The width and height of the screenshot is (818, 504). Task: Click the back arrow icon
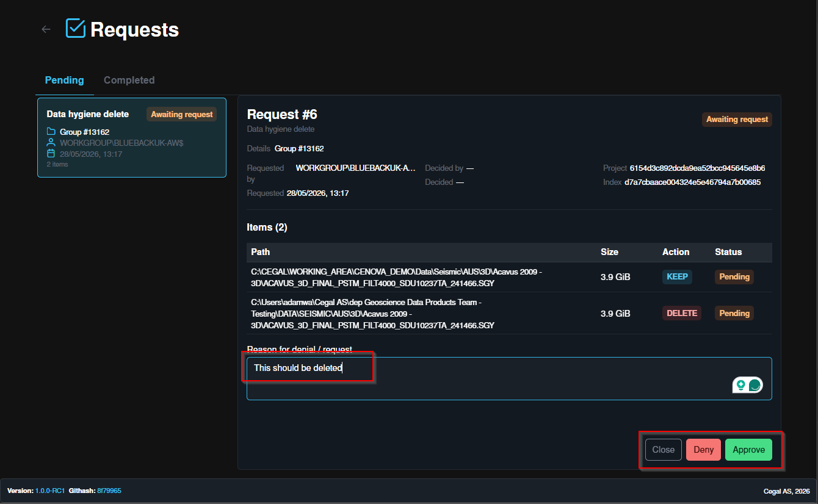point(46,29)
